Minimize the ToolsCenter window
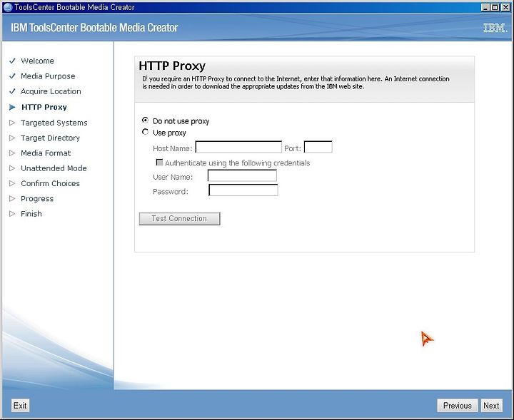This screenshot has width=514, height=420. point(486,7)
